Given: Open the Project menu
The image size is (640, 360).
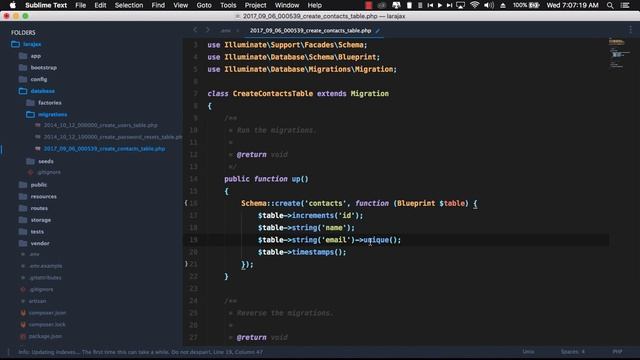Looking at the screenshot, I should (x=255, y=5).
